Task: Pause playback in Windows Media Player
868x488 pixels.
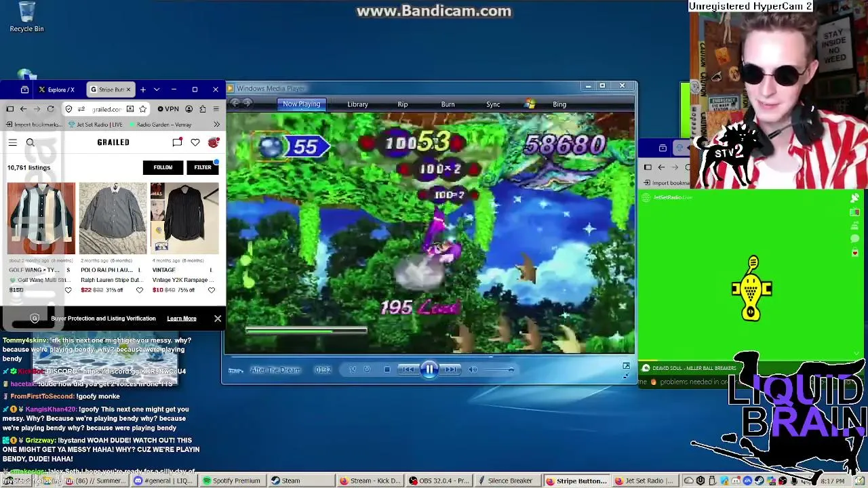Action: [429, 369]
